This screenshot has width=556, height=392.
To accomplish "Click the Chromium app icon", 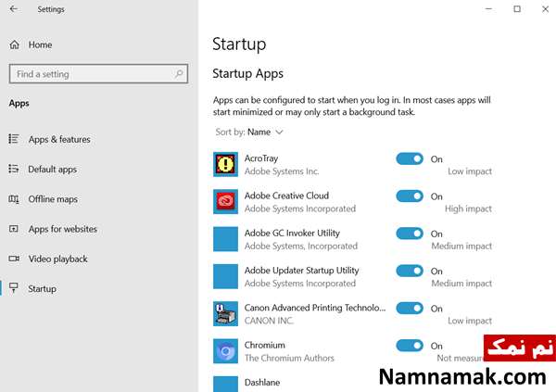I will pyautogui.click(x=225, y=351).
